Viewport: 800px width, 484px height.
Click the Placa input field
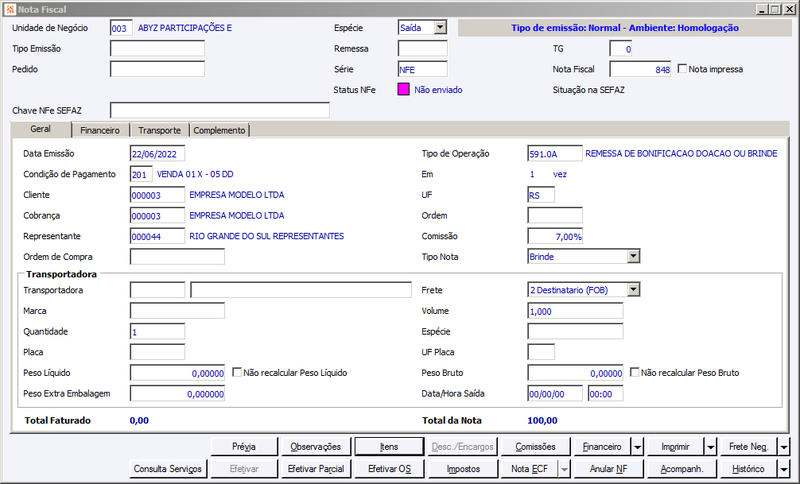click(x=157, y=352)
